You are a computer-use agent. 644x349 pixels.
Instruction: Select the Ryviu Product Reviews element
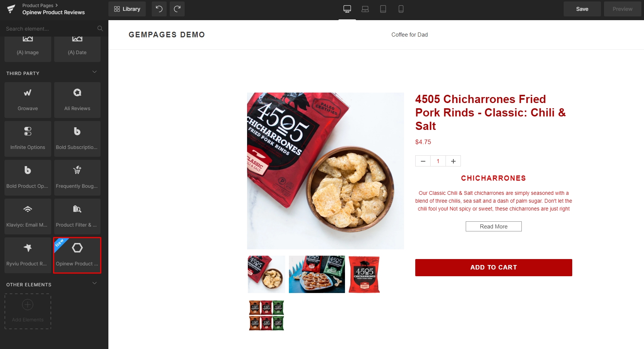[28, 255]
